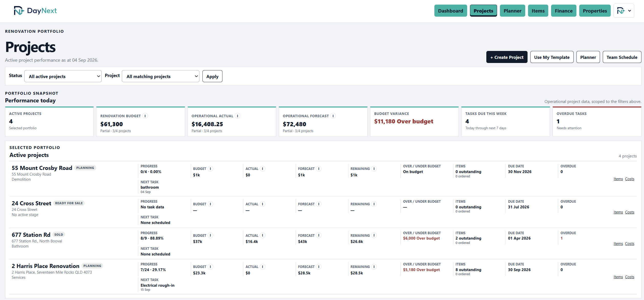This screenshot has height=300, width=644.
Task: Select the Projects nav tab
Action: point(483,11)
